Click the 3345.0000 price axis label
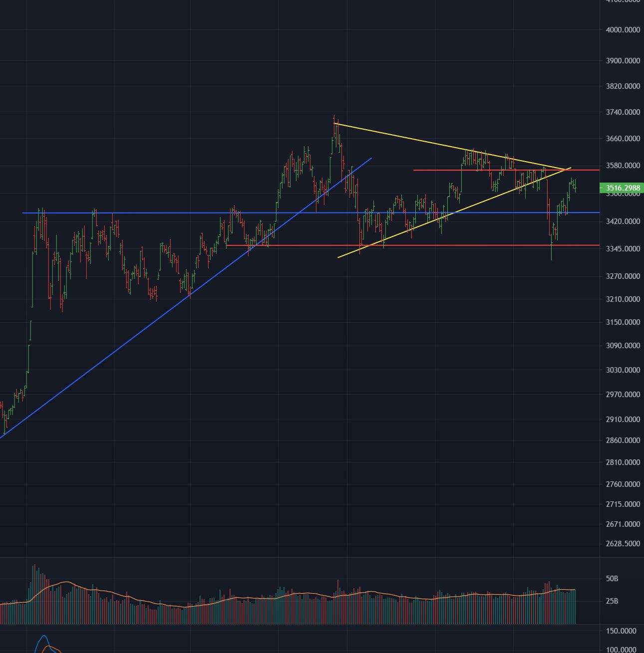 click(x=623, y=249)
